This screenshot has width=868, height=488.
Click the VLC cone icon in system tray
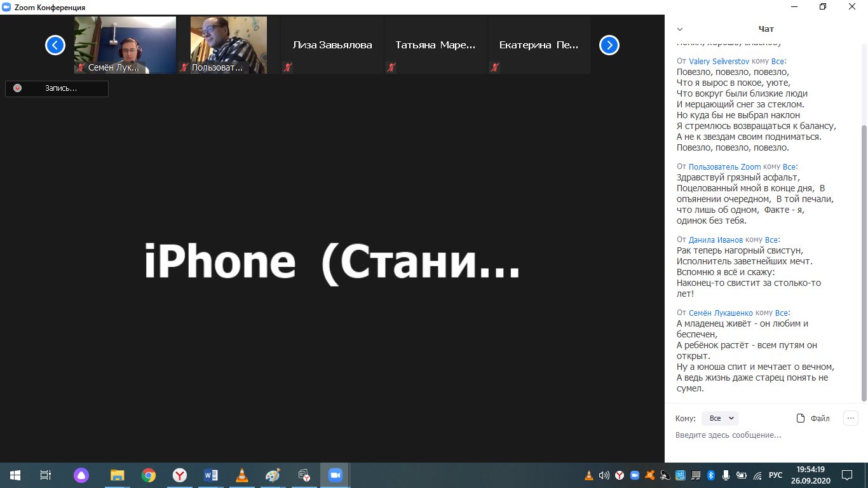pyautogui.click(x=588, y=475)
